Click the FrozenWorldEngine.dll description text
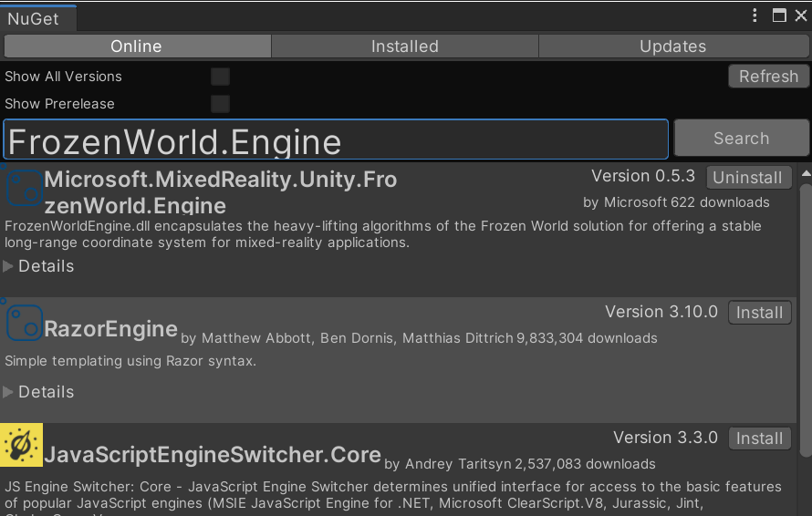This screenshot has height=516, width=812. coord(383,234)
